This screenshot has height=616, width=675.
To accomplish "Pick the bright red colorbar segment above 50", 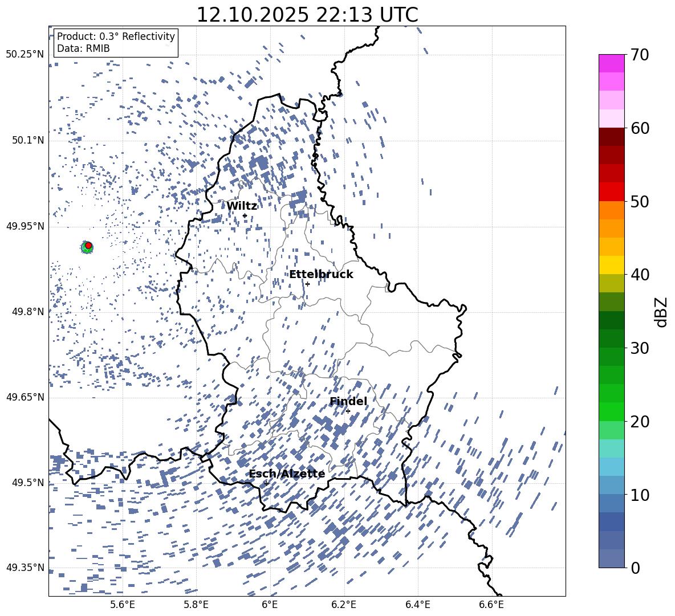I will (612, 191).
